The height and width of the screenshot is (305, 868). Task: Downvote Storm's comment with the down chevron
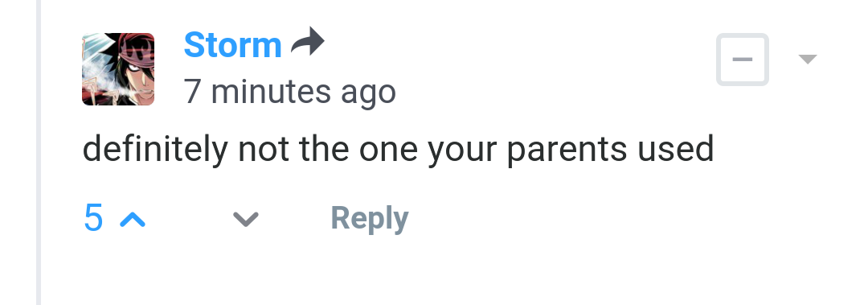click(x=246, y=220)
